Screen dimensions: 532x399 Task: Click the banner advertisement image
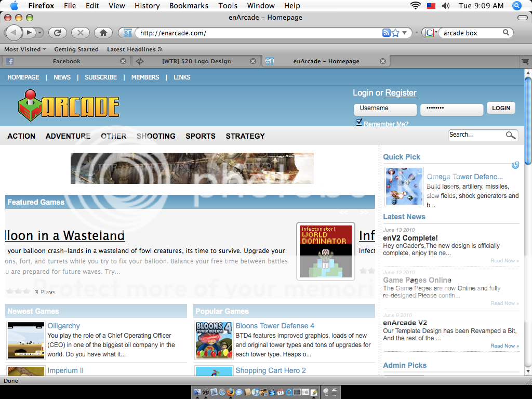192,168
